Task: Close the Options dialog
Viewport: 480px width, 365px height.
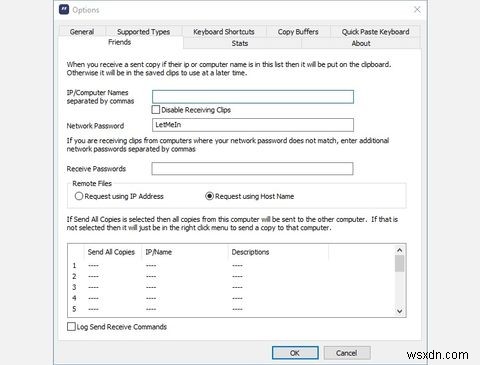Action: [x=417, y=10]
